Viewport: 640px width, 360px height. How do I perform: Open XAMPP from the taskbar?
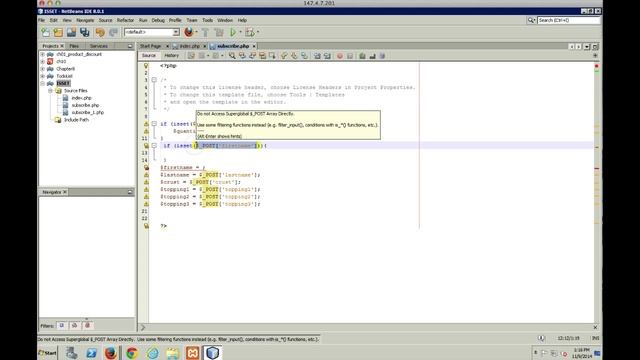click(x=192, y=353)
